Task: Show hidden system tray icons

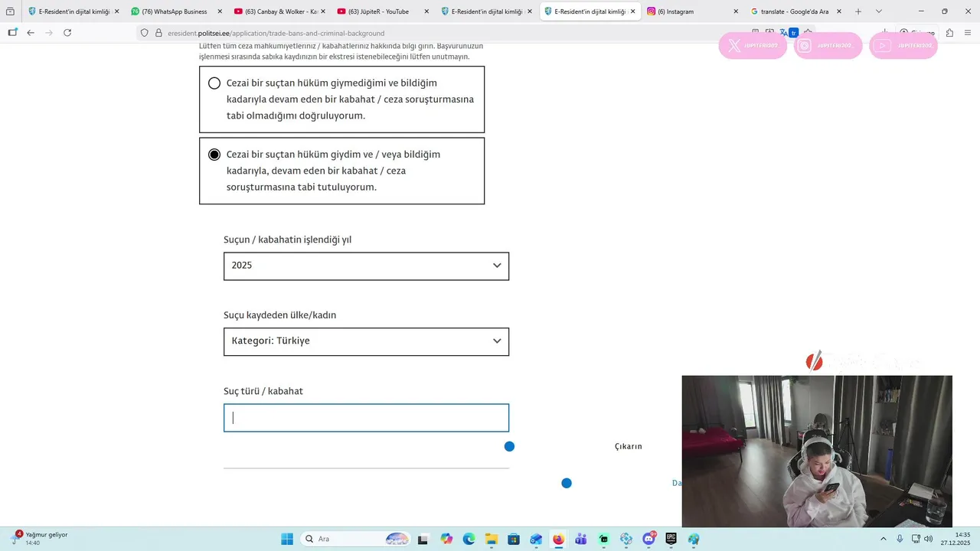Action: tap(884, 539)
